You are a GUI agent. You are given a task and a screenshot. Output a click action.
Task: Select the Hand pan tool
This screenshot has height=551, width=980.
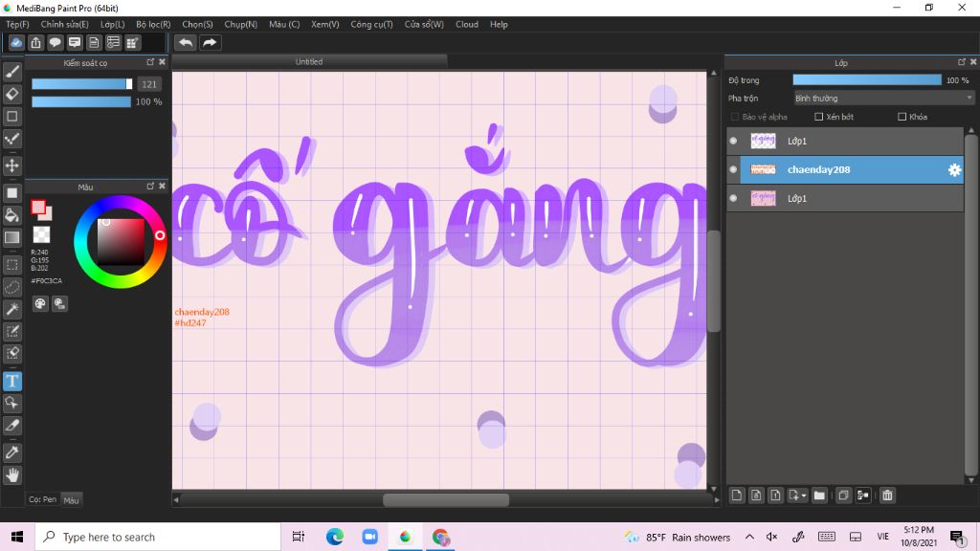click(11, 475)
